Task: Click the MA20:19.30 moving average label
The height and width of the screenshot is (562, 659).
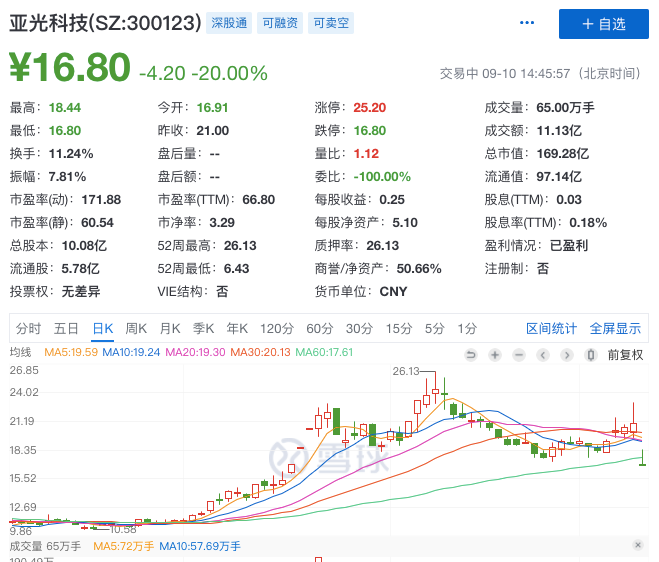Action: 195,352
